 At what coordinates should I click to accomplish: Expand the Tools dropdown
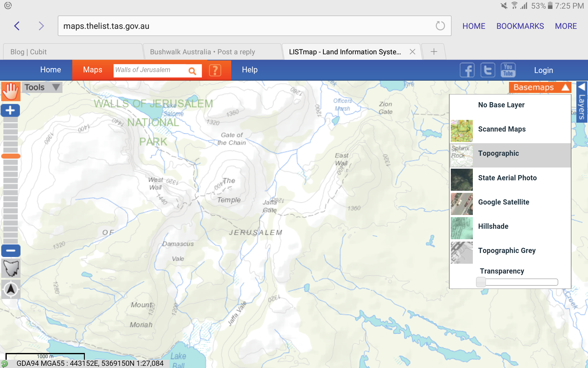point(42,87)
